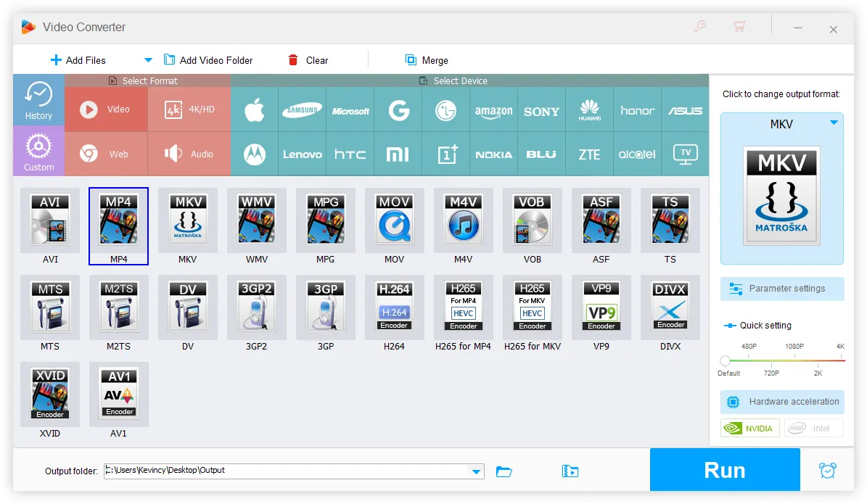
Task: Open Parameter settings
Action: pyautogui.click(x=781, y=288)
